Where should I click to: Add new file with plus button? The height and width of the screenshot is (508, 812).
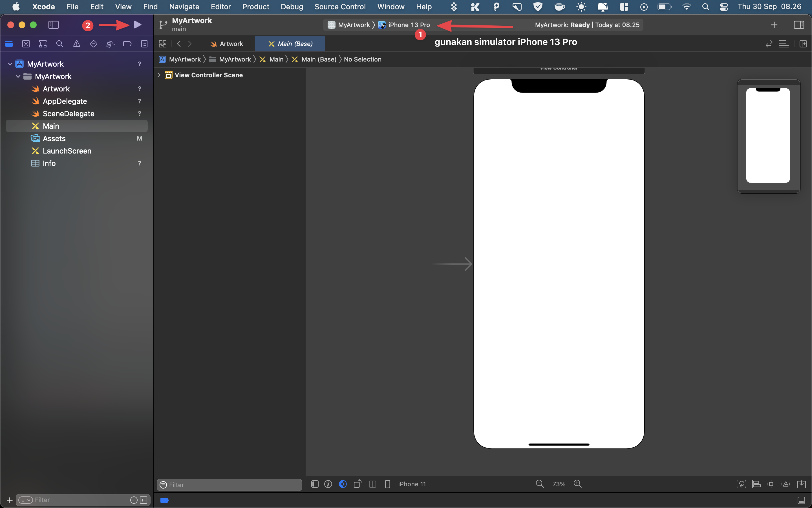pos(9,500)
